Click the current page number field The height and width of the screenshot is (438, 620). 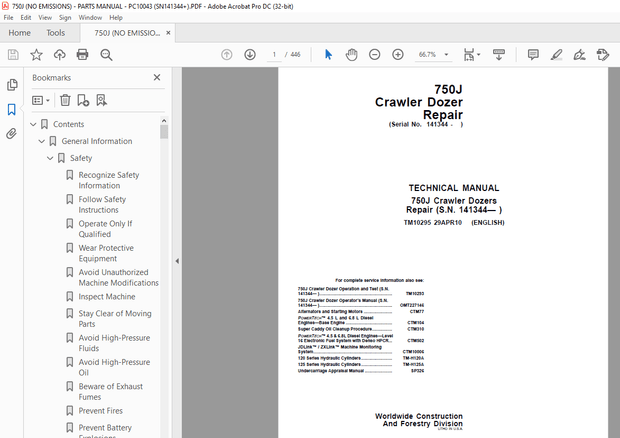pyautogui.click(x=274, y=55)
